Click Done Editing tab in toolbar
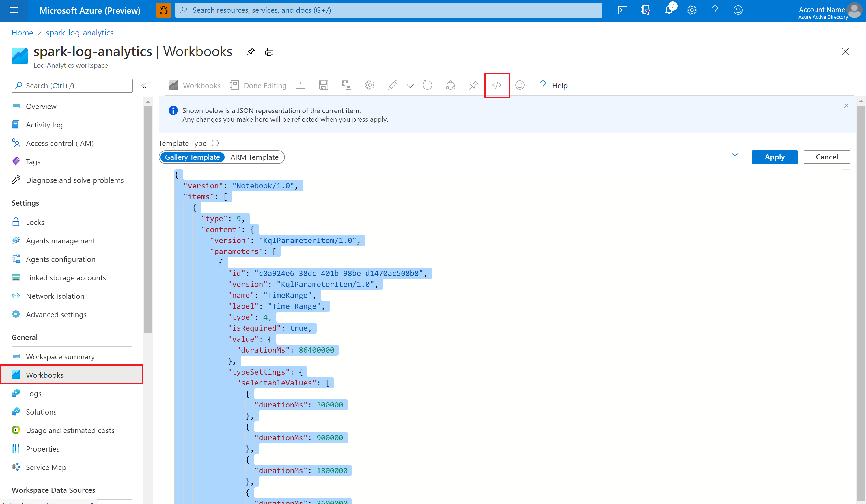 [264, 85]
